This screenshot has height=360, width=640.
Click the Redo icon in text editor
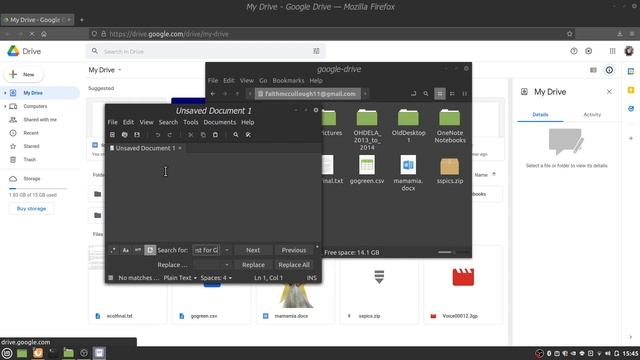[x=170, y=135]
